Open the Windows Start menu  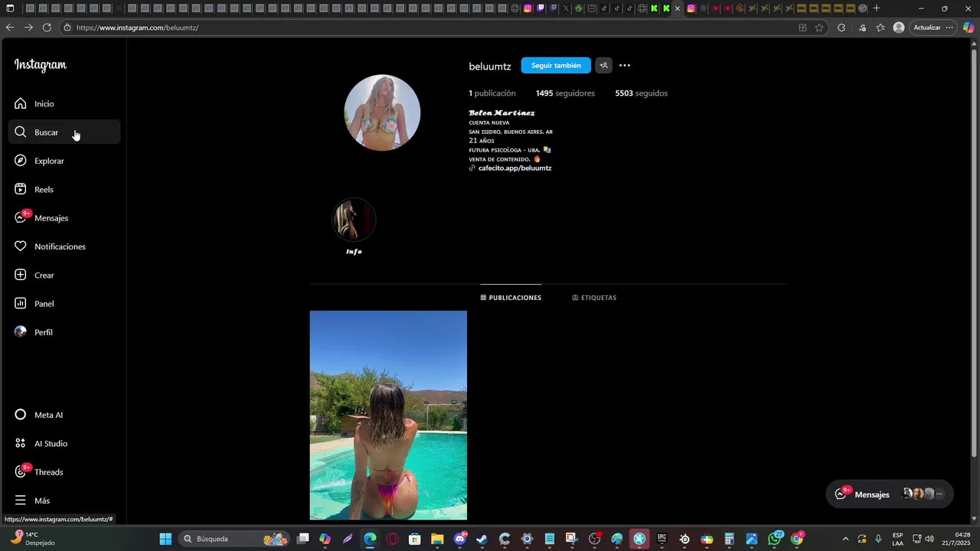click(x=165, y=539)
